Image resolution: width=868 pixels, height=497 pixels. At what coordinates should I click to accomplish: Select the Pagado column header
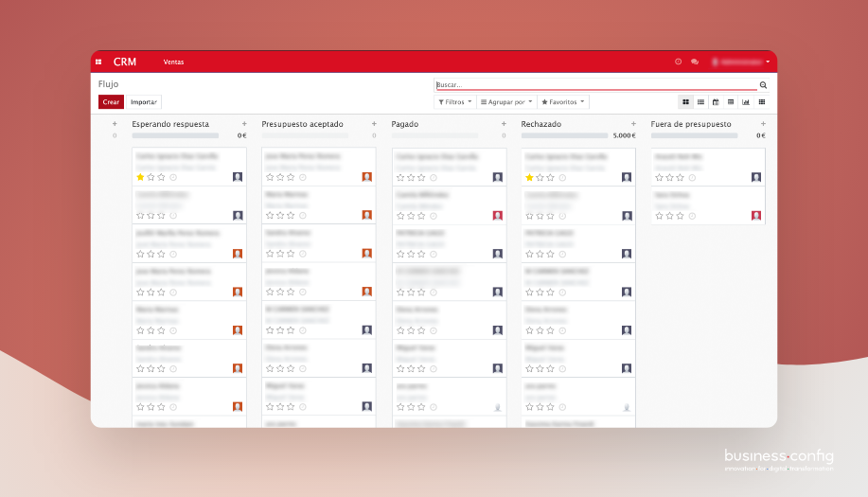pos(405,124)
